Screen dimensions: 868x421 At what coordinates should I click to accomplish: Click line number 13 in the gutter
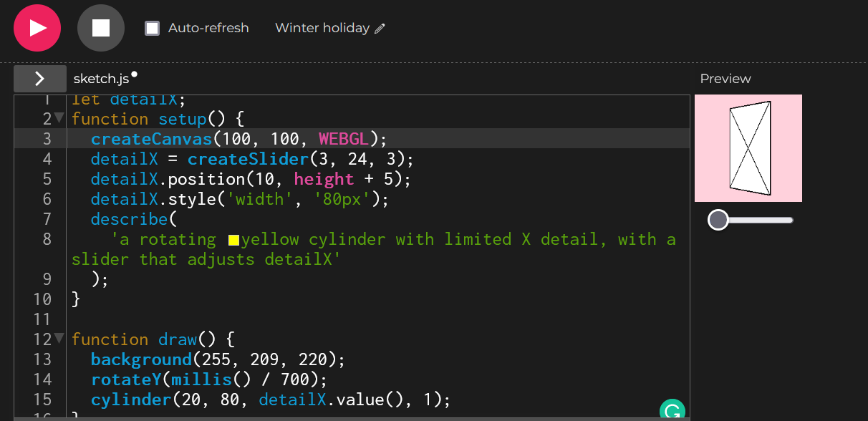pos(42,359)
